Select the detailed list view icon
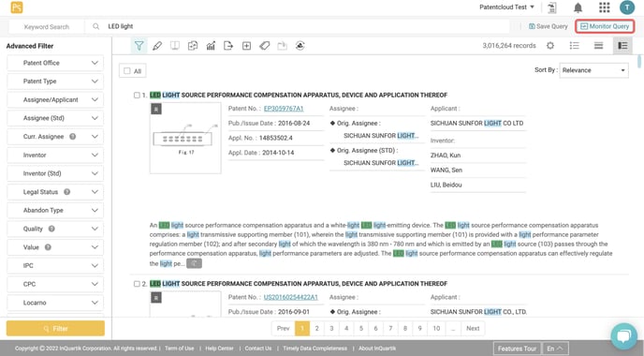 pos(622,46)
